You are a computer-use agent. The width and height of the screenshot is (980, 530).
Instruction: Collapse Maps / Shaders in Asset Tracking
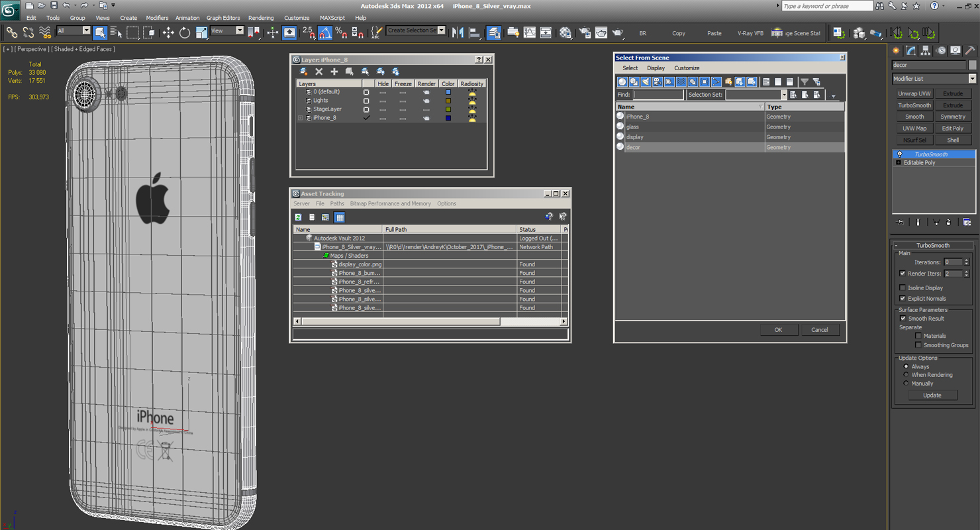pyautogui.click(x=325, y=255)
